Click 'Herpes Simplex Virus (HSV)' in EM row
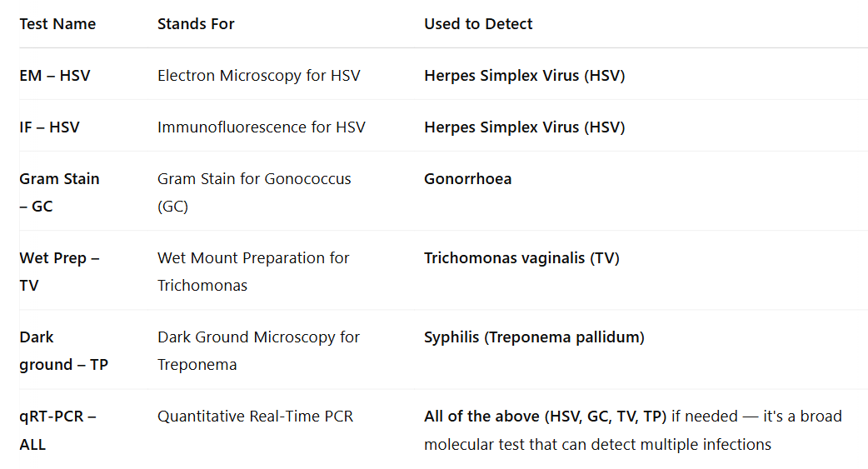The image size is (868, 469). pyautogui.click(x=525, y=75)
